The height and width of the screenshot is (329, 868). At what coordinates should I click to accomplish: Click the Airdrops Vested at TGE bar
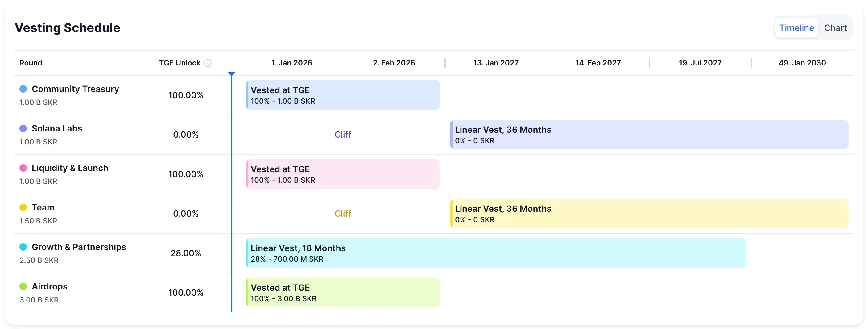pos(343,293)
